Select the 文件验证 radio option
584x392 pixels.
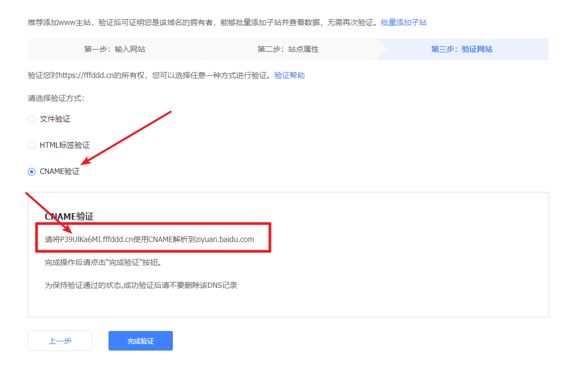point(32,119)
